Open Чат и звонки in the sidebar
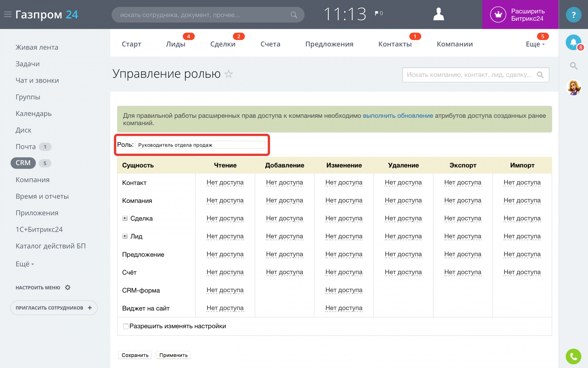The image size is (588, 368). point(37,80)
